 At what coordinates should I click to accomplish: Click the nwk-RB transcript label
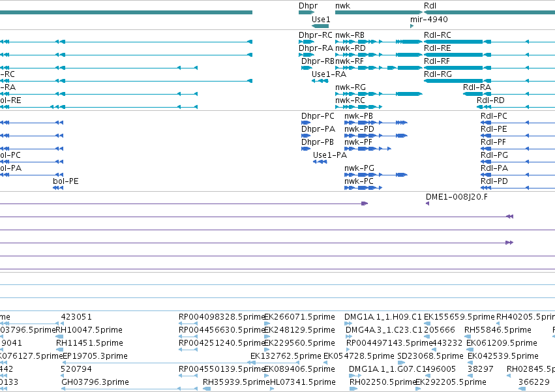(x=350, y=35)
